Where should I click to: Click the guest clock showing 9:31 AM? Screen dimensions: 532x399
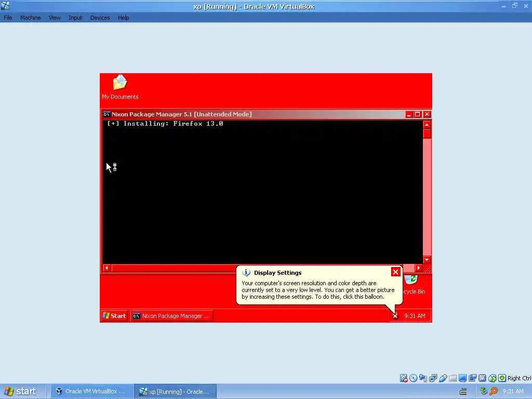415,316
